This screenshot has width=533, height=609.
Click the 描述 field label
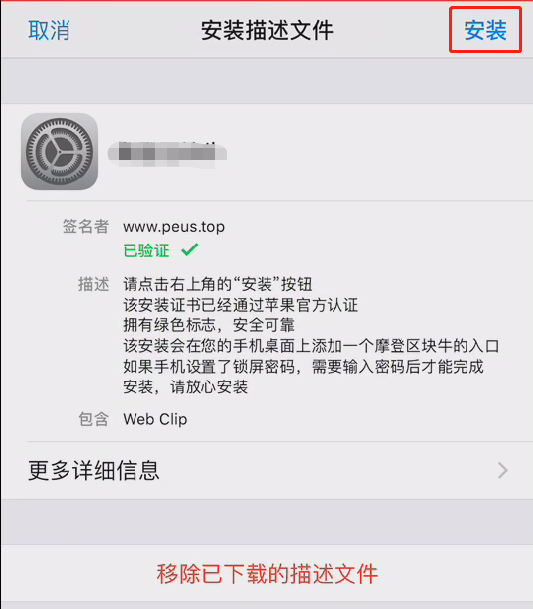94,284
